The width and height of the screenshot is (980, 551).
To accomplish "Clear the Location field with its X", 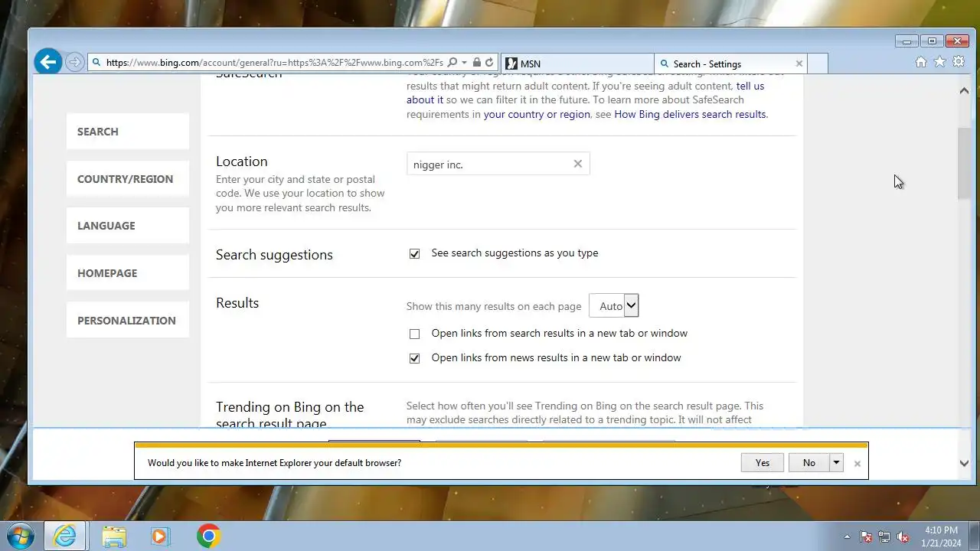I will click(x=578, y=164).
